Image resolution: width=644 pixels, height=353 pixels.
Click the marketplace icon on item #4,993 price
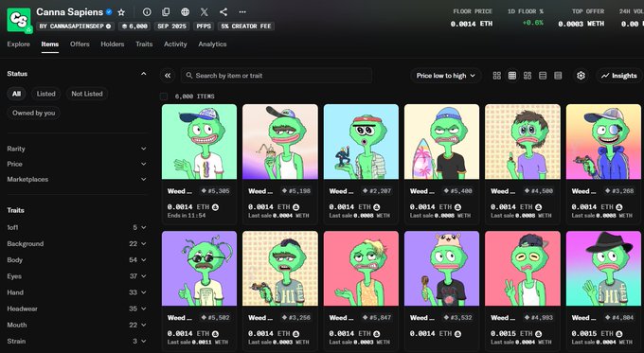coord(539,334)
